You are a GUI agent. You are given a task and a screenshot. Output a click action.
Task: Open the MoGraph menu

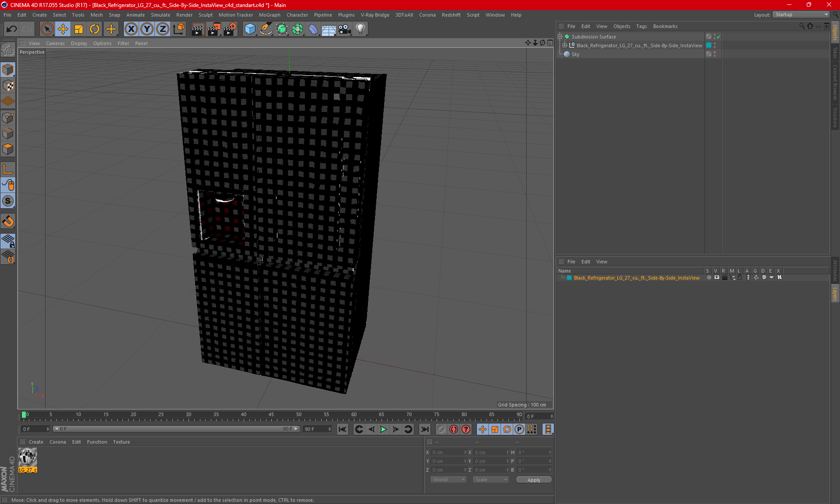(269, 15)
